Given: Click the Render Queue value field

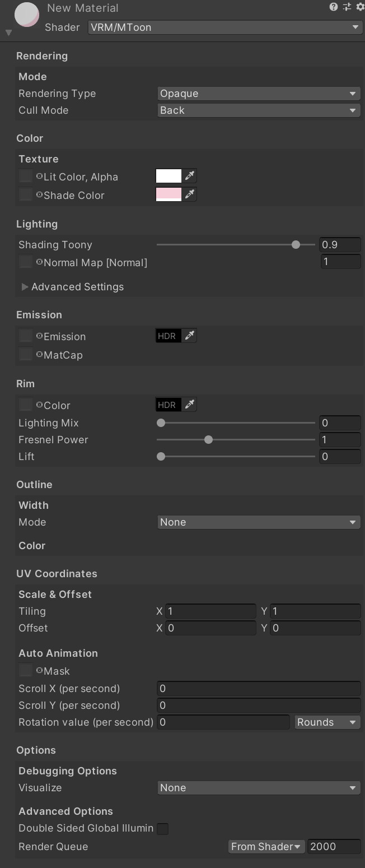Looking at the screenshot, I should pyautogui.click(x=334, y=847).
